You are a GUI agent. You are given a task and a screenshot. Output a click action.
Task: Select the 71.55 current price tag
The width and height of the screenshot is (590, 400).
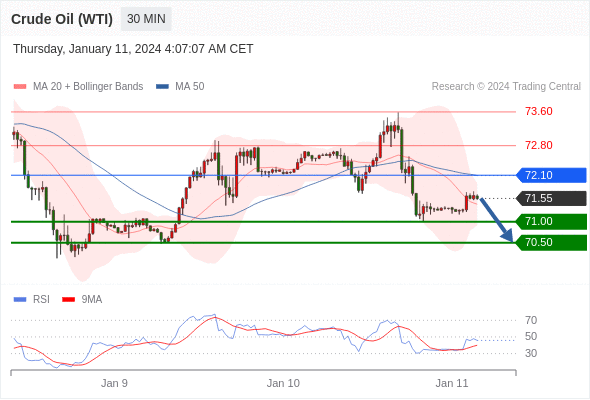pyautogui.click(x=551, y=198)
